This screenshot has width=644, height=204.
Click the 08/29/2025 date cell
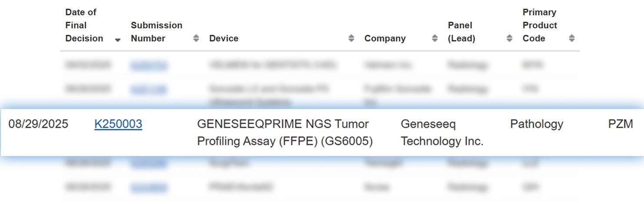point(38,124)
